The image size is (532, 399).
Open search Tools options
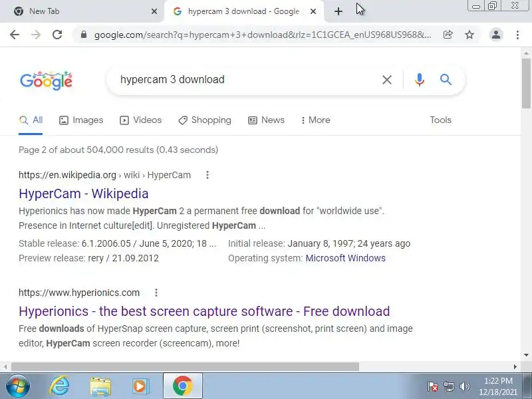[440, 120]
